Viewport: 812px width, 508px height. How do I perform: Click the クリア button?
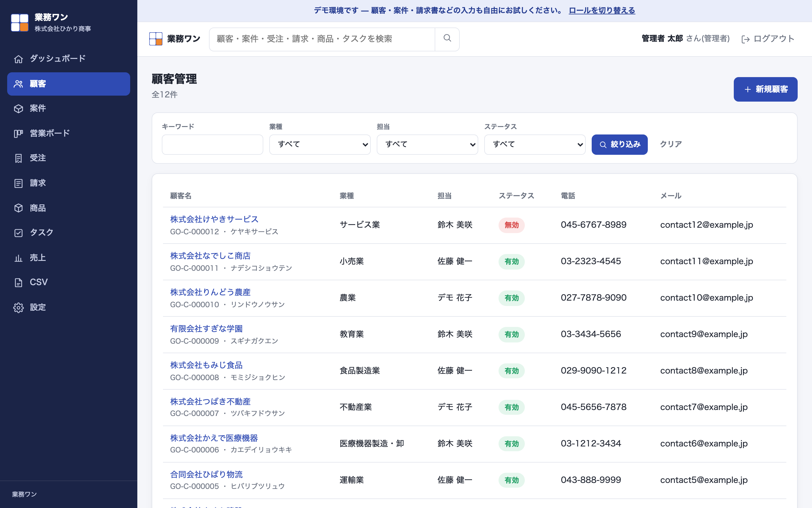pos(671,144)
